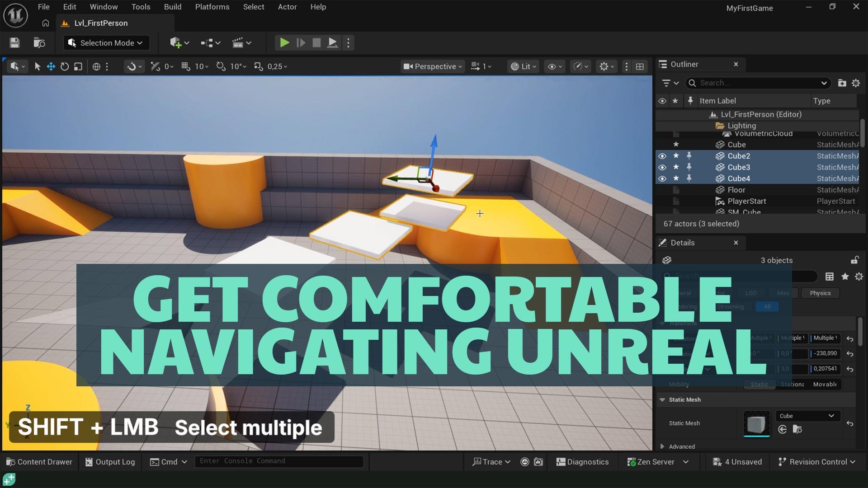The height and width of the screenshot is (488, 868).
Task: Open the Edit menu
Action: coord(70,7)
